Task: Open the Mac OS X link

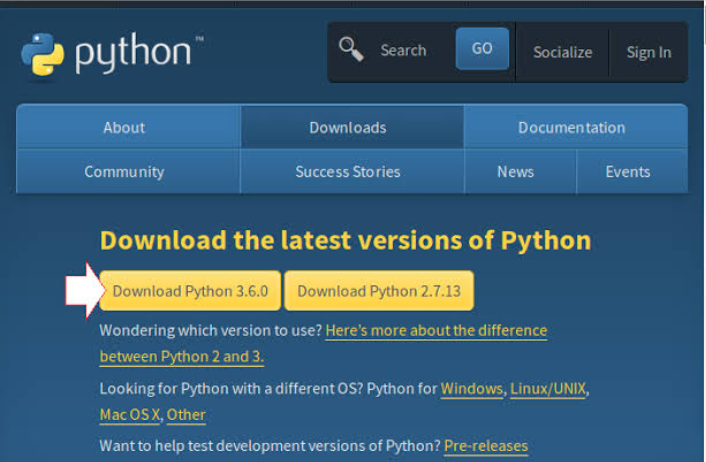Action: (130, 414)
